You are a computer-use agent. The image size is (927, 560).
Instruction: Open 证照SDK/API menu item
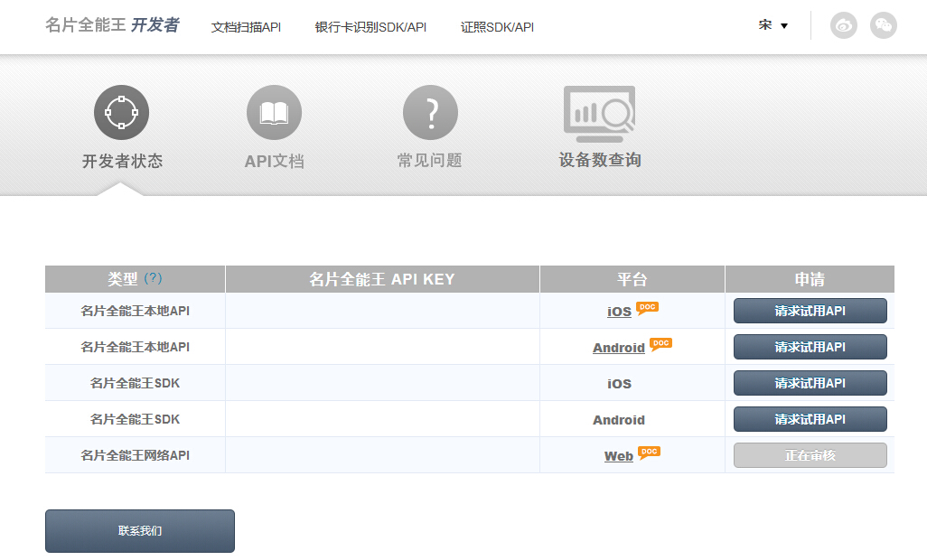tap(497, 27)
